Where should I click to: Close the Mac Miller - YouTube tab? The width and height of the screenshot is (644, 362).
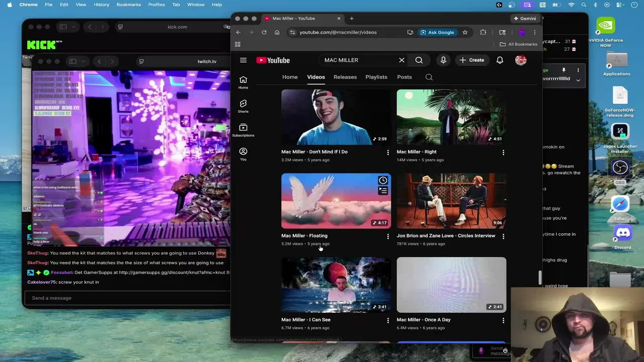click(339, 19)
